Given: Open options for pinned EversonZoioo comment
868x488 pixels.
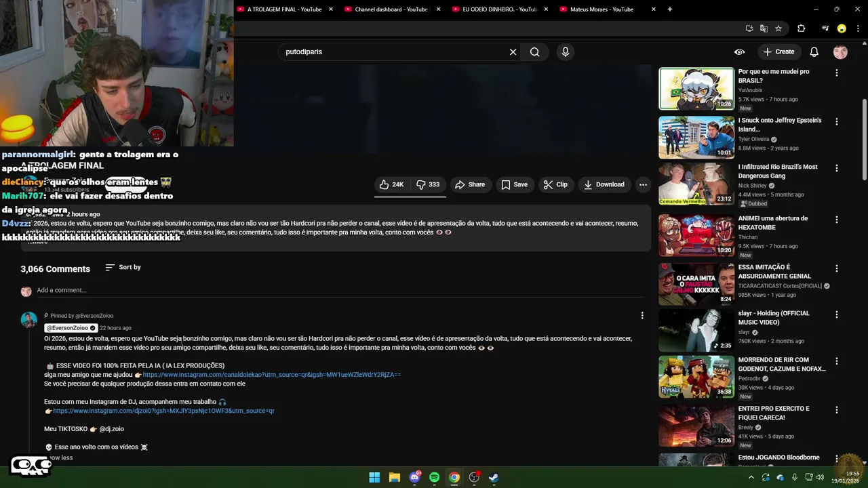Looking at the screenshot, I should pos(642,315).
